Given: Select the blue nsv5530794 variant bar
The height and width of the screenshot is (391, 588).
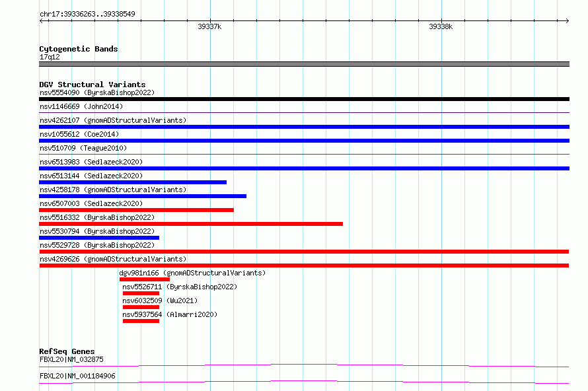Looking at the screenshot, I should coord(99,238).
